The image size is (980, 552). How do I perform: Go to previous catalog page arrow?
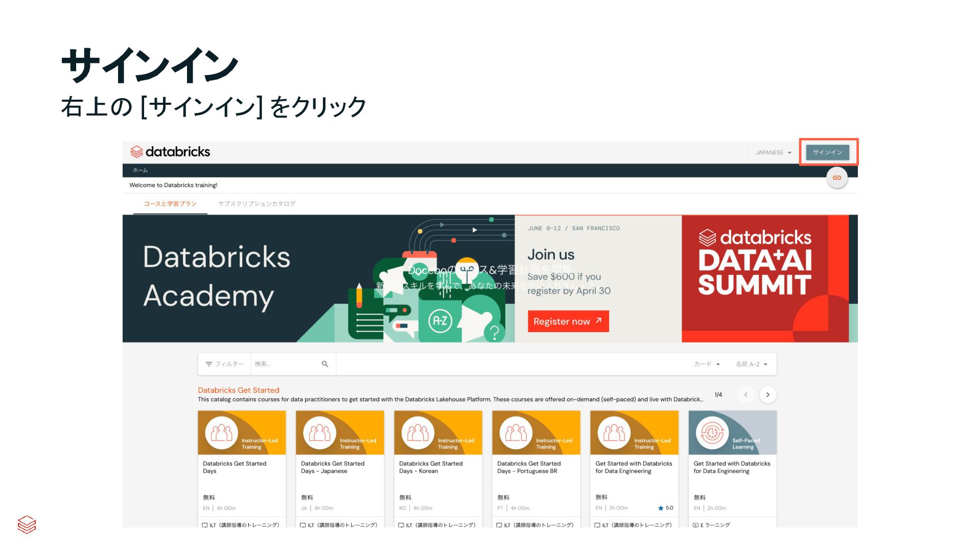pyautogui.click(x=745, y=395)
